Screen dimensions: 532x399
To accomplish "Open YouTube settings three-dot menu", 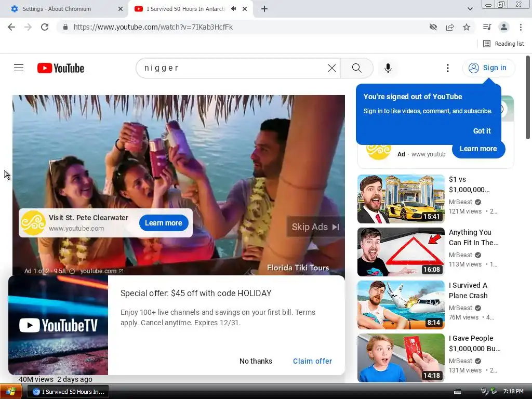I will pos(448,68).
